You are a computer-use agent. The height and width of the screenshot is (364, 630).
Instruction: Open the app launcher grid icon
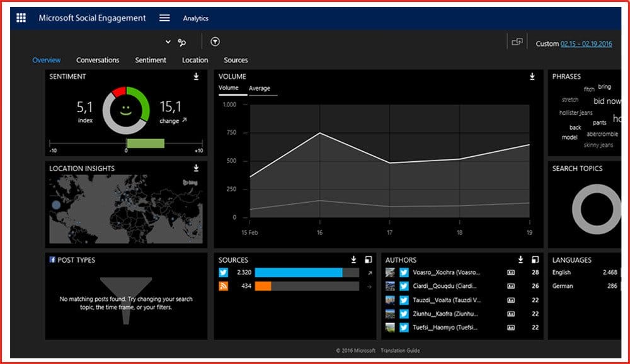coord(21,18)
